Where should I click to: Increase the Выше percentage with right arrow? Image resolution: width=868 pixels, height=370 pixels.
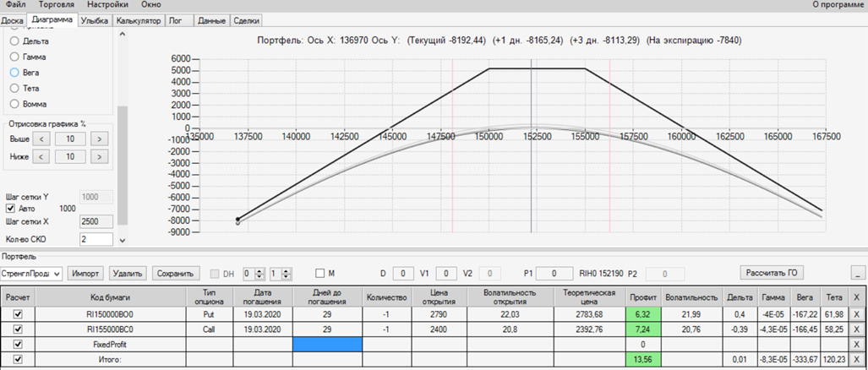pos(99,139)
